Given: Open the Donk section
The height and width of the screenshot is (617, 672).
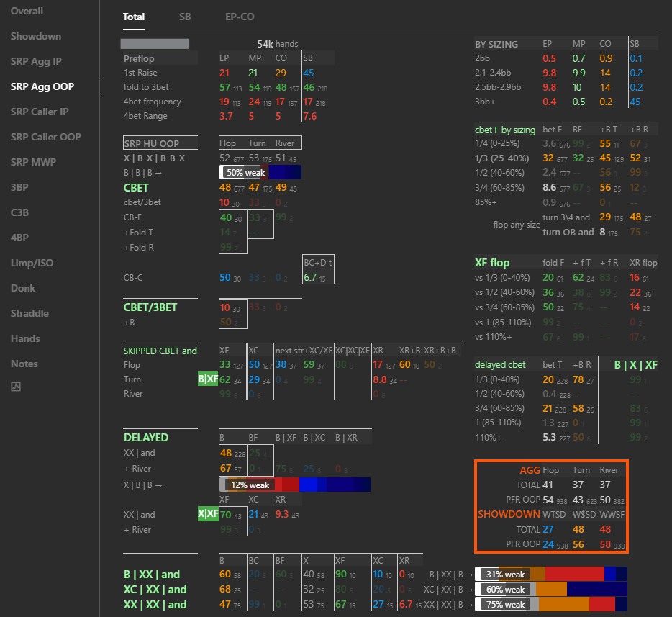Looking at the screenshot, I should pos(23,289).
